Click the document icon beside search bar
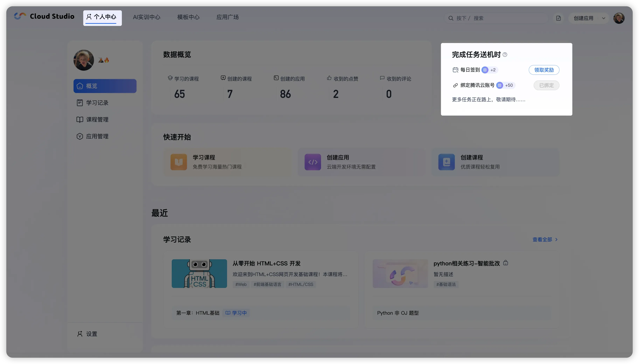 (x=558, y=18)
